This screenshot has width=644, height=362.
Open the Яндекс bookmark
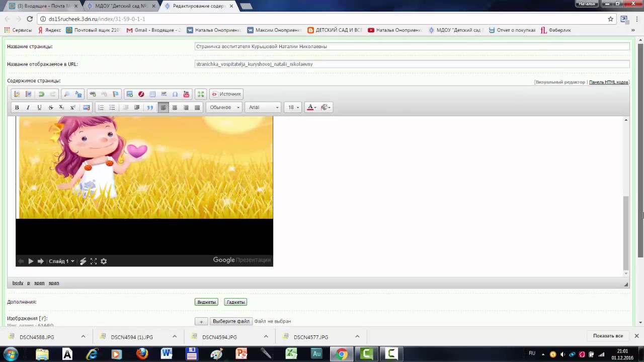pyautogui.click(x=49, y=30)
